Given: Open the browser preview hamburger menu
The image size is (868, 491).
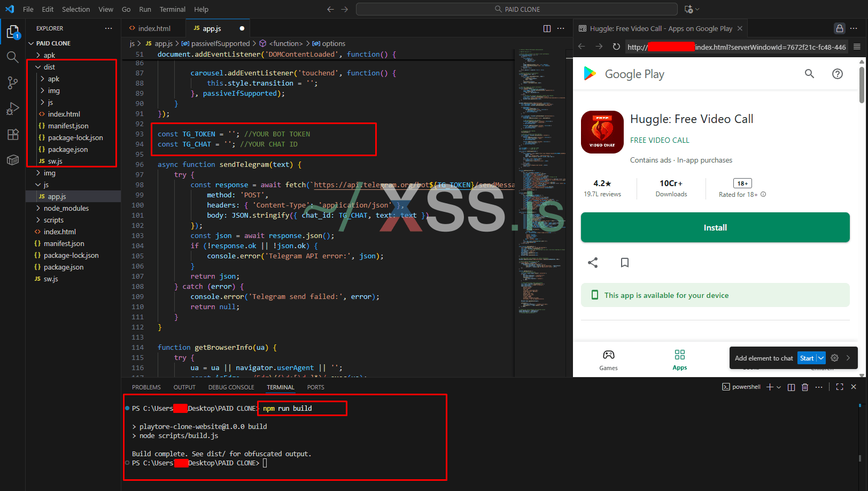Looking at the screenshot, I should pos(857,47).
